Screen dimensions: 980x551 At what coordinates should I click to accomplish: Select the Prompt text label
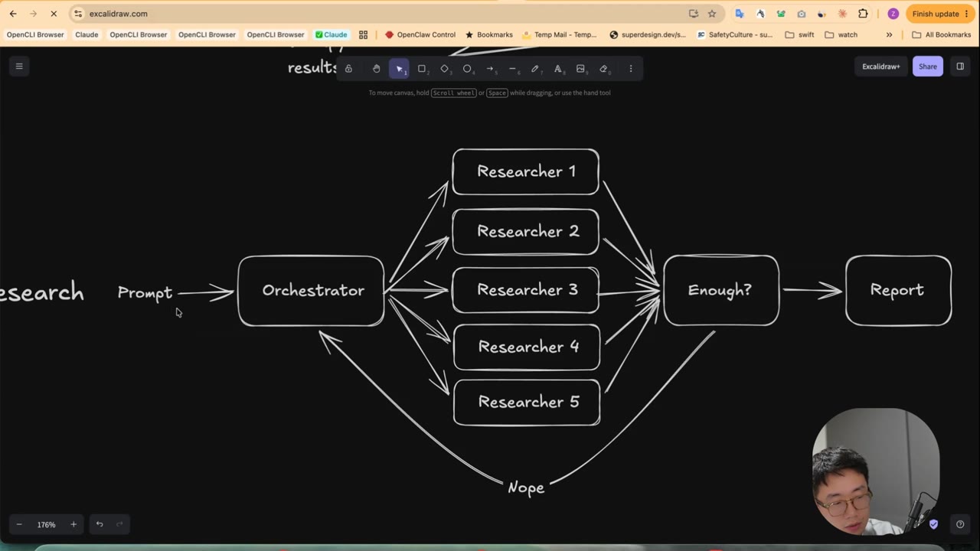pos(145,293)
